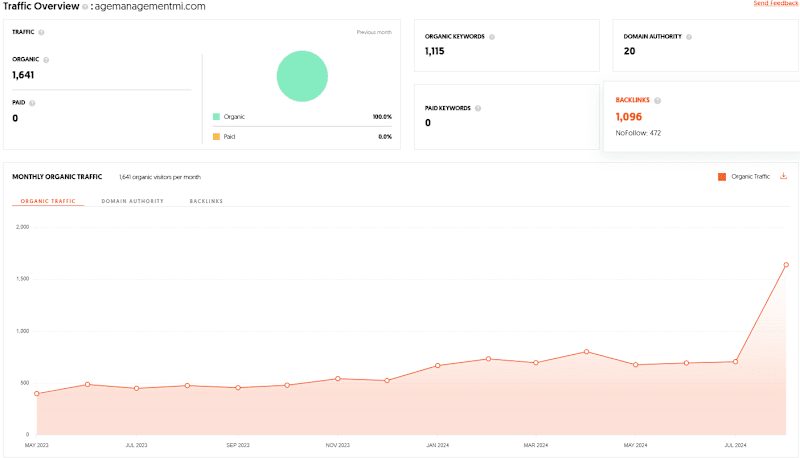Click the Monthly Organic Traffic heading

[x=57, y=176]
